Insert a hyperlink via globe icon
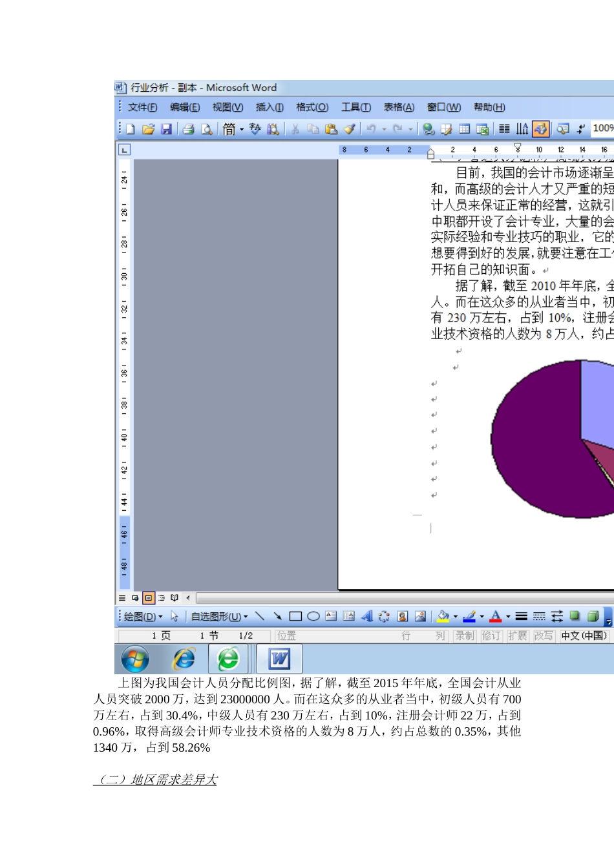 point(429,129)
